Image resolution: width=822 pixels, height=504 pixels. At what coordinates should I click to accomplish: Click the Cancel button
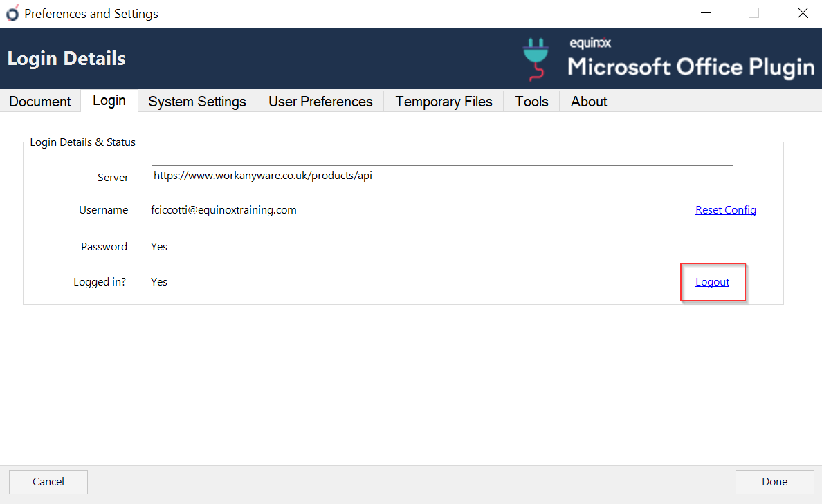pyautogui.click(x=48, y=481)
